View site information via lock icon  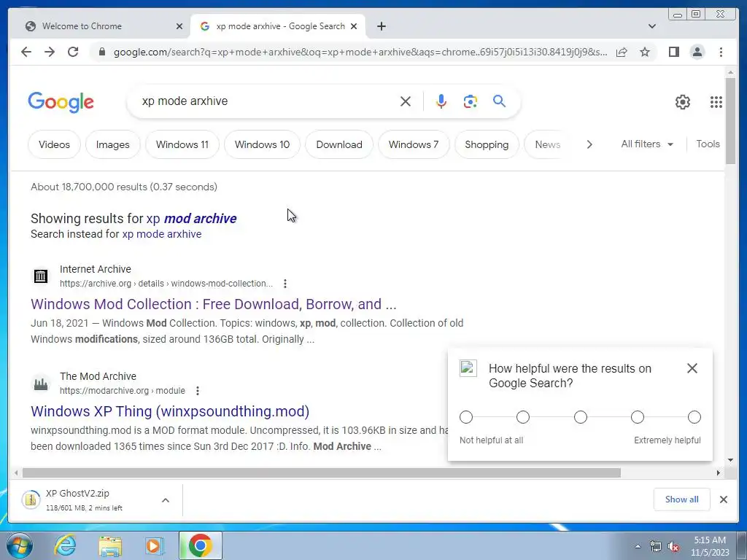tap(101, 52)
